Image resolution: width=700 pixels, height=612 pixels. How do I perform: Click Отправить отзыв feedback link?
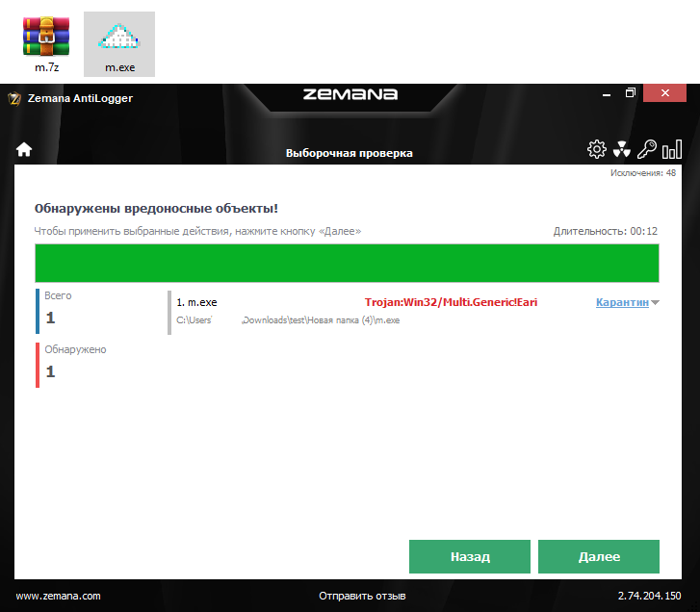pos(362,596)
